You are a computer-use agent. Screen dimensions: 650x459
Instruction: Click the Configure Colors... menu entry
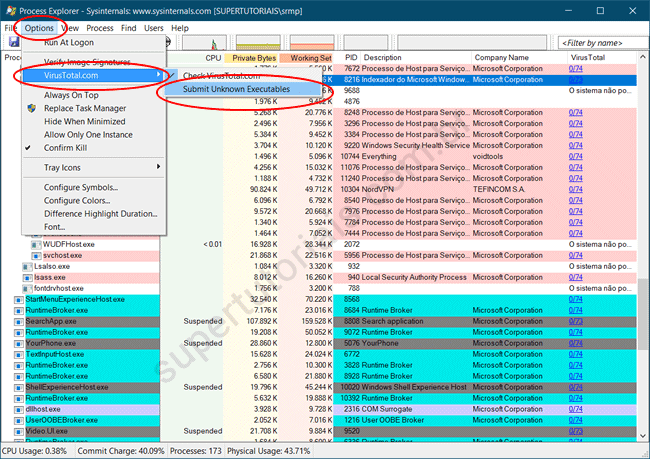76,201
